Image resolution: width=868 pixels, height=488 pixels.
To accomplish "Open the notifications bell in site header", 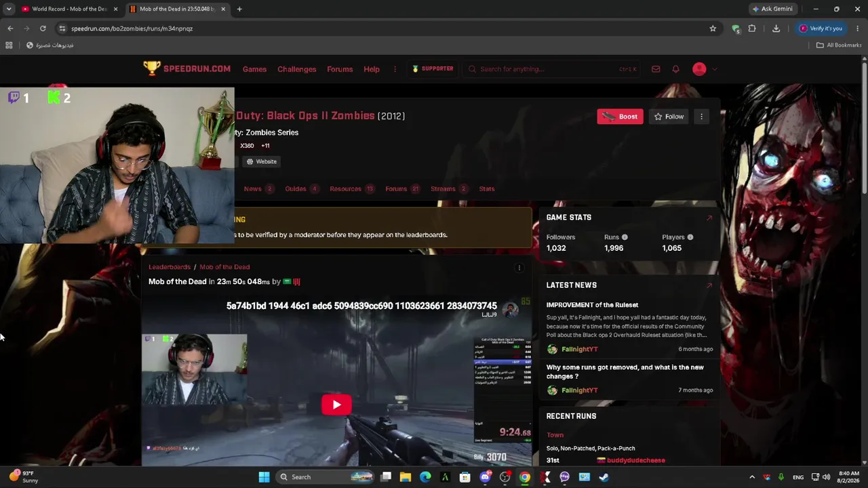I will click(x=675, y=69).
